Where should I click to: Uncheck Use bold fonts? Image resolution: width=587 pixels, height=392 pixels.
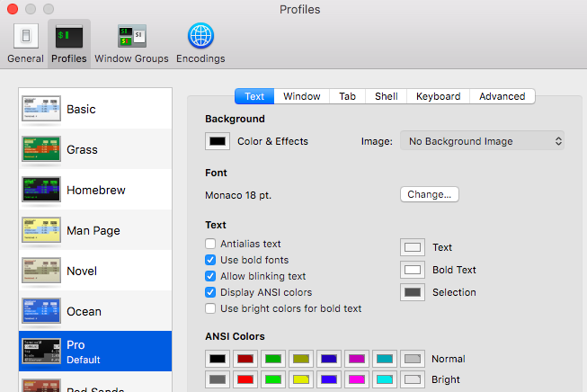210,260
